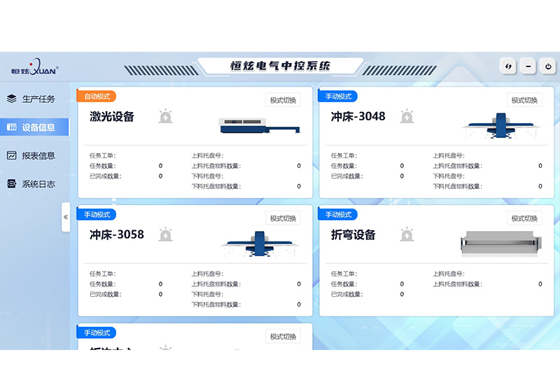Click the 设备信息 device icon
The width and height of the screenshot is (560, 392).
point(11,127)
